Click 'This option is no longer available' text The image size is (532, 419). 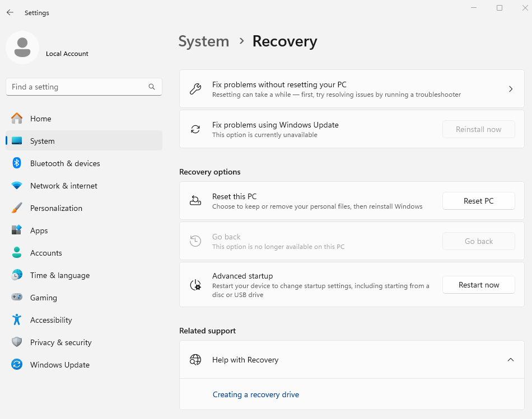pos(278,247)
